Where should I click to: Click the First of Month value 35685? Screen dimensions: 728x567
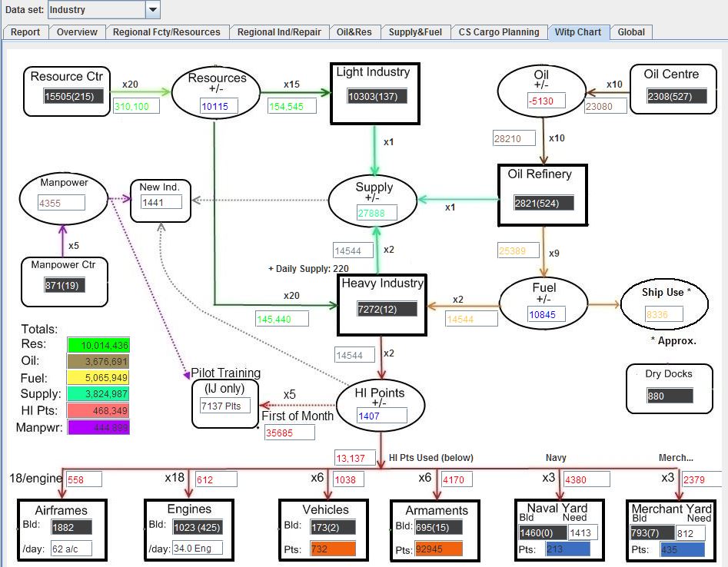pyautogui.click(x=289, y=433)
